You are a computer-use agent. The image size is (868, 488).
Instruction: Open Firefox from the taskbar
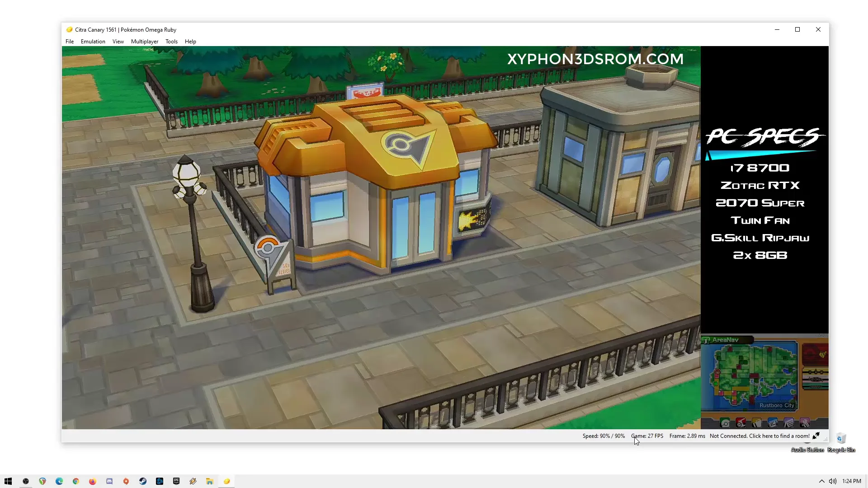(93, 481)
